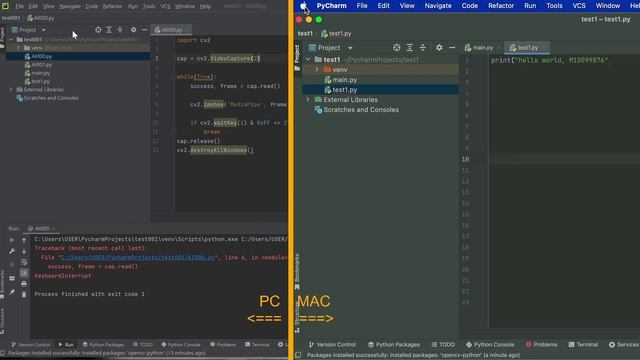Select main.py in the Mac project tree
Image resolution: width=640 pixels, height=360 pixels.
pyautogui.click(x=344, y=80)
